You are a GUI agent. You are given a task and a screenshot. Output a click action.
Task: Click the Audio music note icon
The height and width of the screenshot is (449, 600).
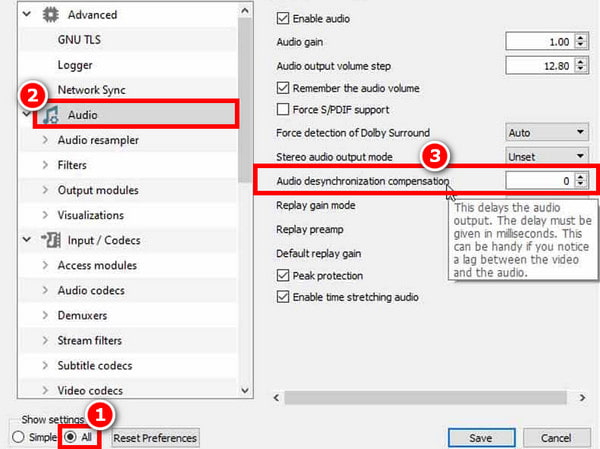(51, 115)
